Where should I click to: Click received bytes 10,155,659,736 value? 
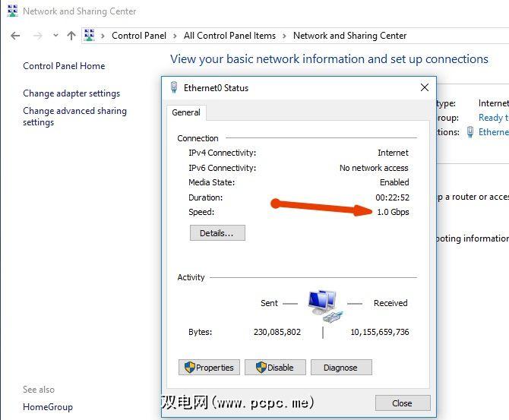tap(380, 332)
